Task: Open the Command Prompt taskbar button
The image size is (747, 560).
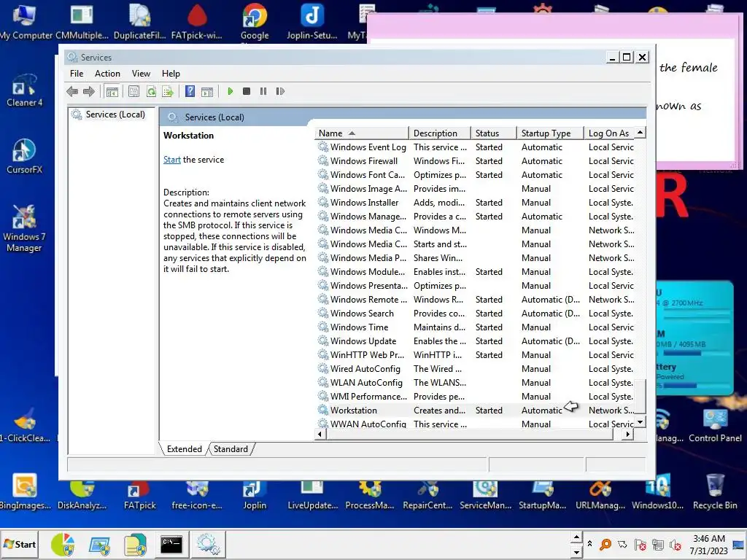Action: (171, 544)
